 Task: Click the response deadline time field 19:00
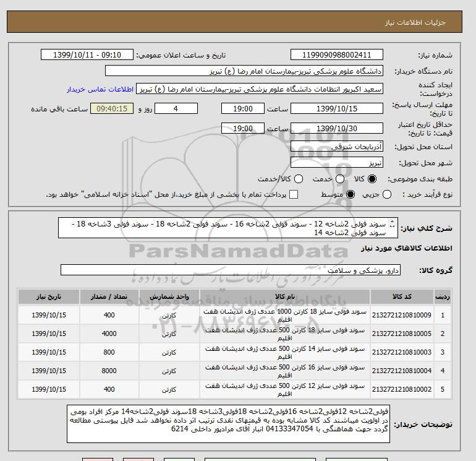click(x=243, y=108)
